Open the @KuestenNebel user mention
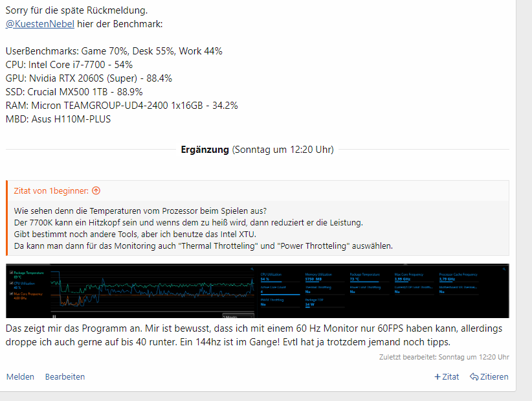532x401 pixels. (x=39, y=24)
